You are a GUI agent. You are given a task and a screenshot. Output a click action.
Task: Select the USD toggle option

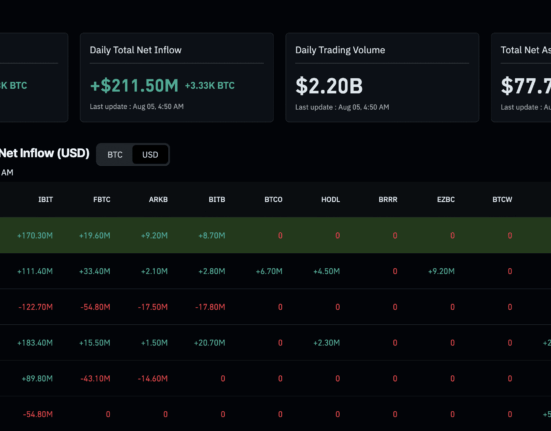[150, 155]
